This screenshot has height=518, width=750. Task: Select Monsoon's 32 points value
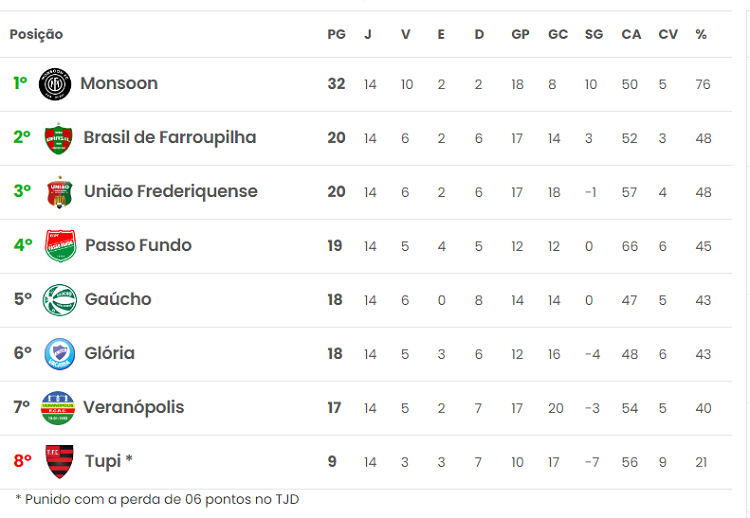336,84
